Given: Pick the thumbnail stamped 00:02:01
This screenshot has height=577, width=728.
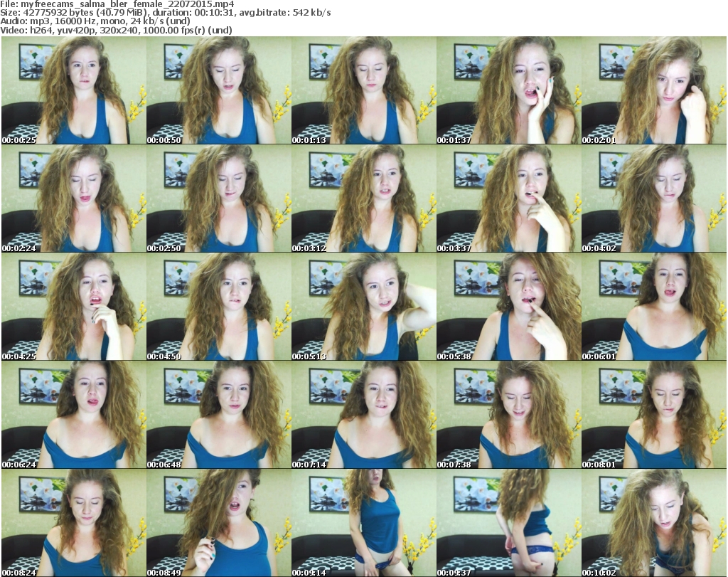Looking at the screenshot, I should pyautogui.click(x=654, y=90).
